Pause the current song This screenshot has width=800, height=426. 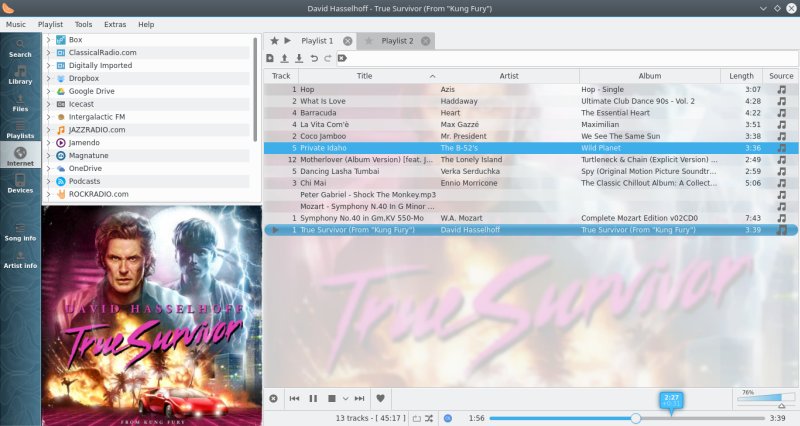tap(313, 398)
